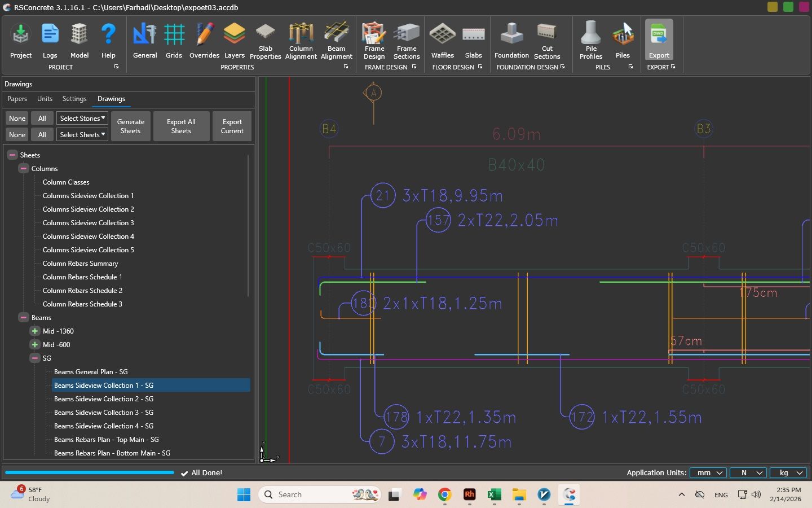Open the Foundation design tool
This screenshot has width=812, height=508.
coord(511,41)
